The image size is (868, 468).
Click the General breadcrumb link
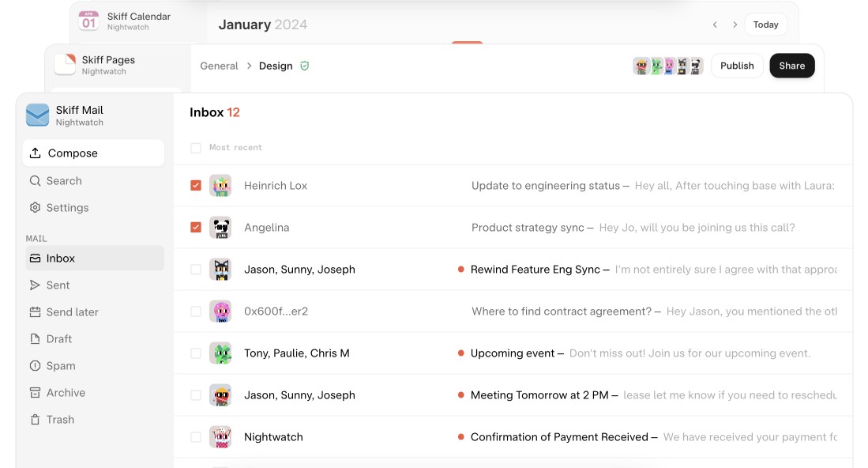tap(219, 66)
